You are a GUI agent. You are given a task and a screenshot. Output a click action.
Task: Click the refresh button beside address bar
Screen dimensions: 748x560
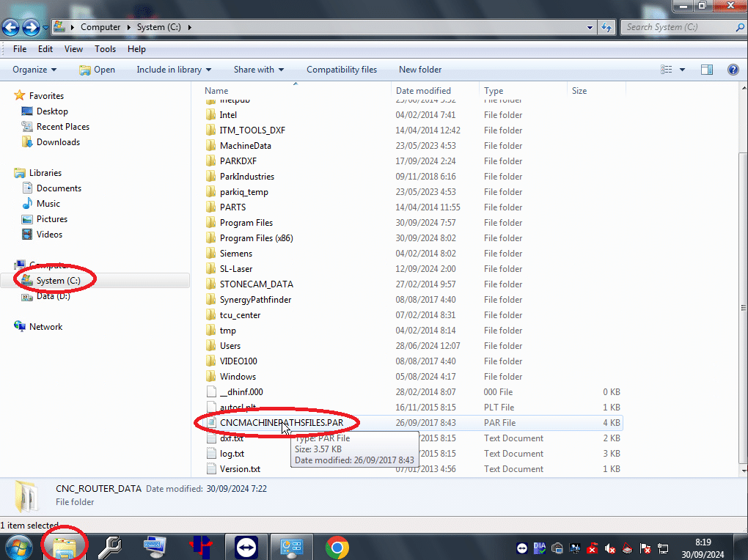606,28
